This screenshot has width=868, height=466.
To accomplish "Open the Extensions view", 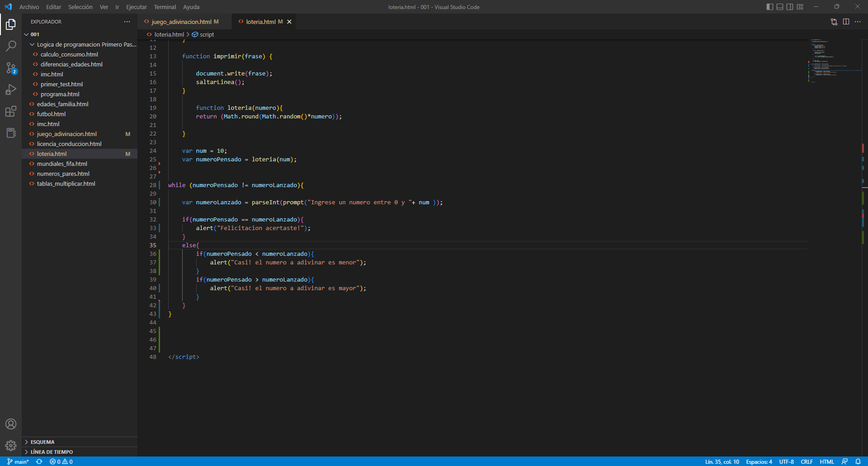I will [x=11, y=111].
